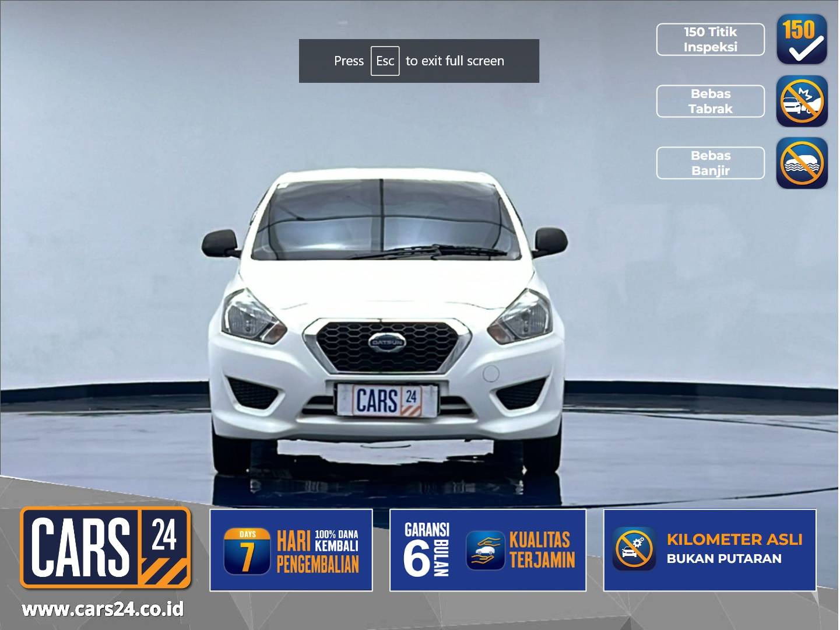The height and width of the screenshot is (630, 840).
Task: Click the Kilometer Asli Bukan Putaran text
Action: tap(734, 548)
